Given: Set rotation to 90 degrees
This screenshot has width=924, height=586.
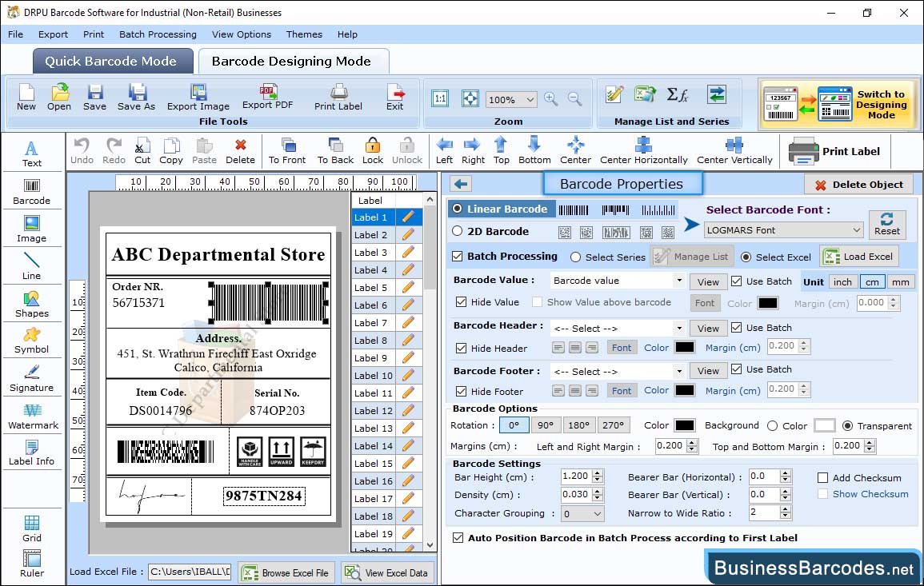Looking at the screenshot, I should [546, 425].
